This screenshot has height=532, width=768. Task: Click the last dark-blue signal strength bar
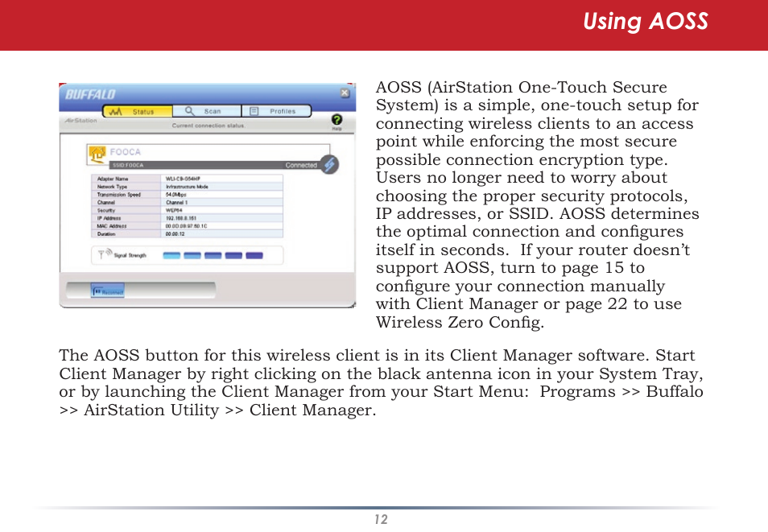pos(254,255)
